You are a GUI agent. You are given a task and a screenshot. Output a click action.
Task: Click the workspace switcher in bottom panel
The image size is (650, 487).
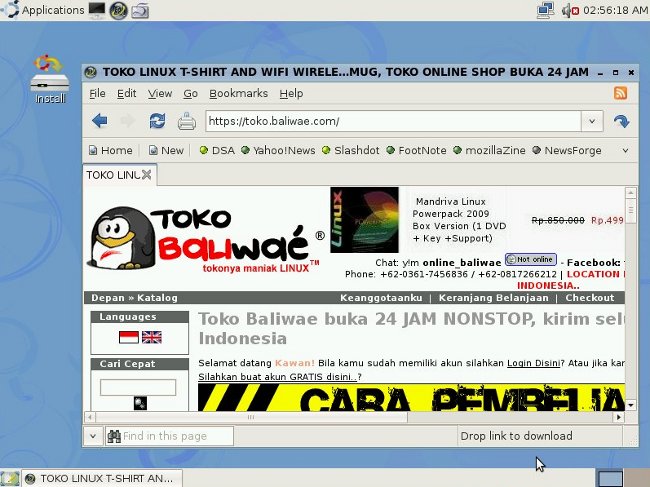(x=609, y=478)
